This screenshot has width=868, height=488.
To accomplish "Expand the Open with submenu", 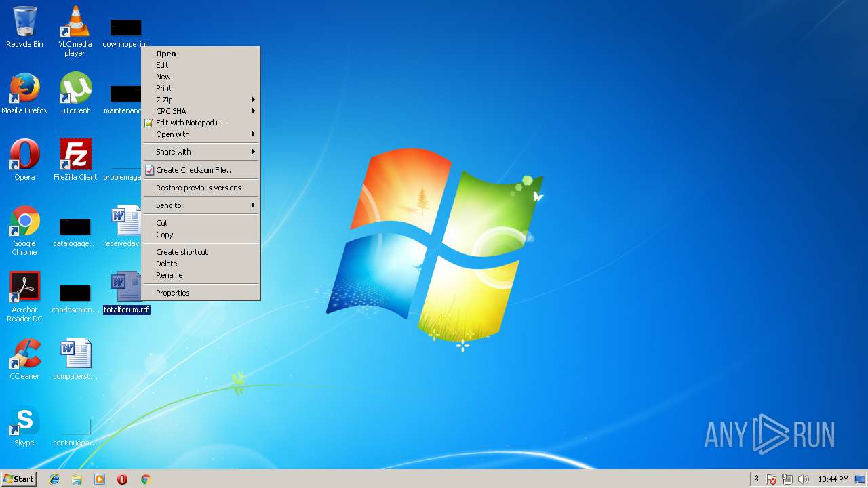I will pyautogui.click(x=201, y=134).
